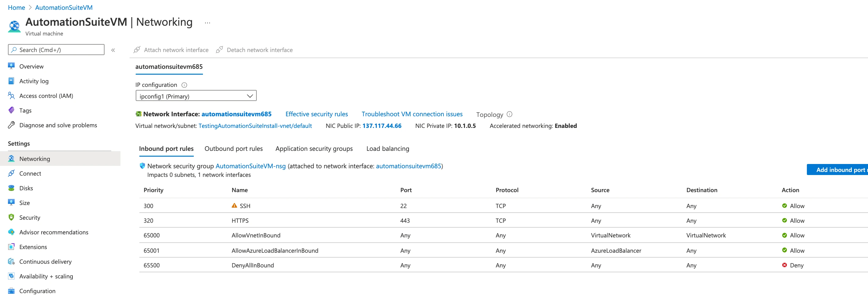Switch to Inbound port rules tab
Viewport: 868px width, 298px height.
click(x=166, y=148)
